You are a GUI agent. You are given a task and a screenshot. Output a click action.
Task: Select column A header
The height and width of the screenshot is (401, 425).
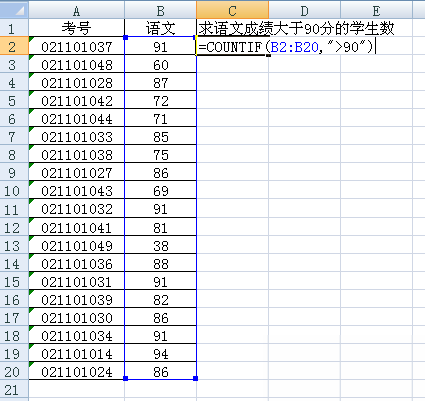pyautogui.click(x=76, y=10)
